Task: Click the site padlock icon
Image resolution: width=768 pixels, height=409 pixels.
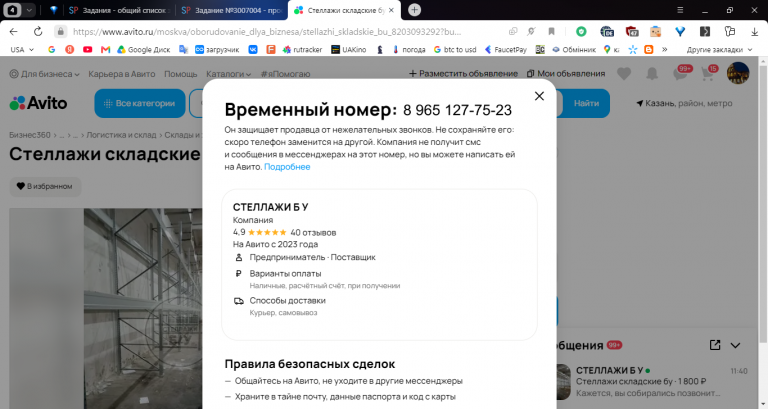Action: click(x=60, y=32)
